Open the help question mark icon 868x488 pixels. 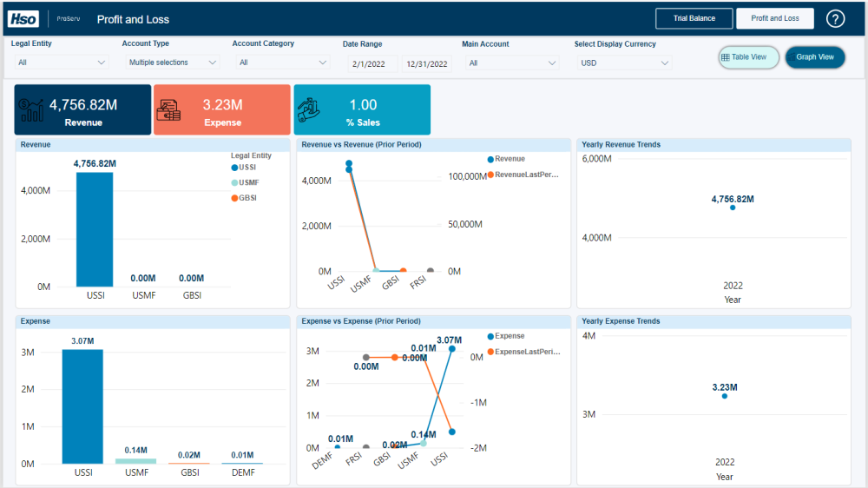pyautogui.click(x=835, y=19)
